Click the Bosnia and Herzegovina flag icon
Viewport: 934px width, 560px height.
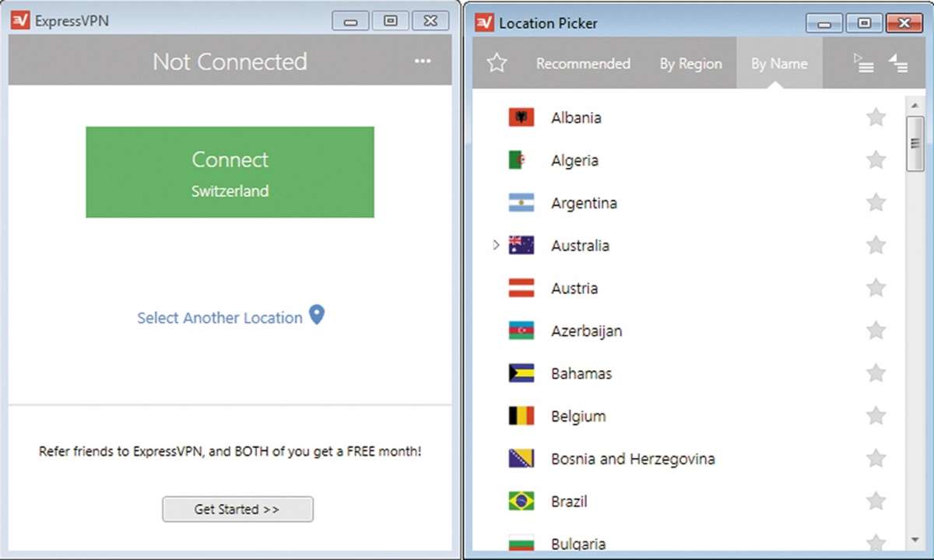[521, 459]
